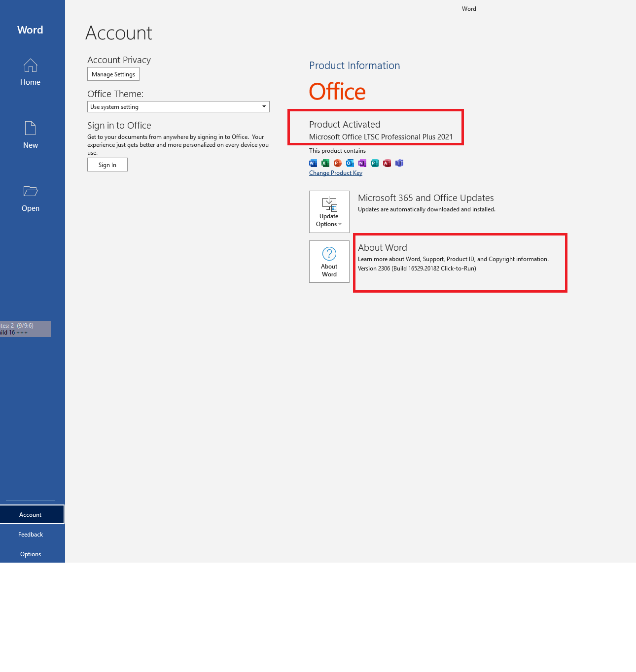The width and height of the screenshot is (636, 672).
Task: Click the Teams app icon
Action: point(399,163)
